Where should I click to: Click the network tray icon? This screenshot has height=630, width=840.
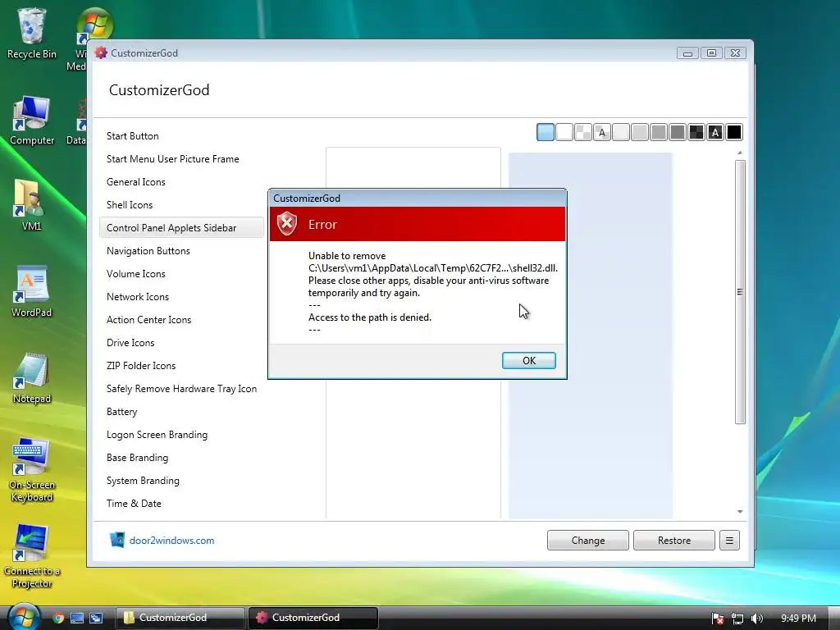point(737,619)
